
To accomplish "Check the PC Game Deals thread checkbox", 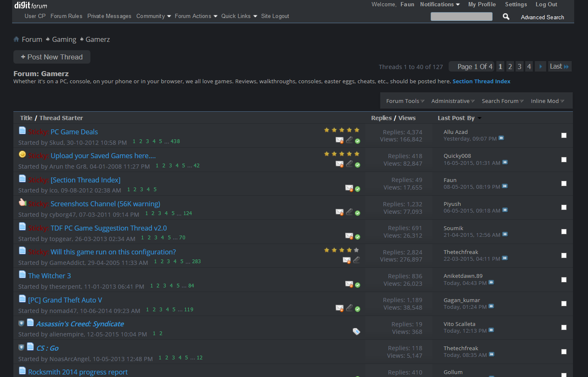I will [x=564, y=136].
